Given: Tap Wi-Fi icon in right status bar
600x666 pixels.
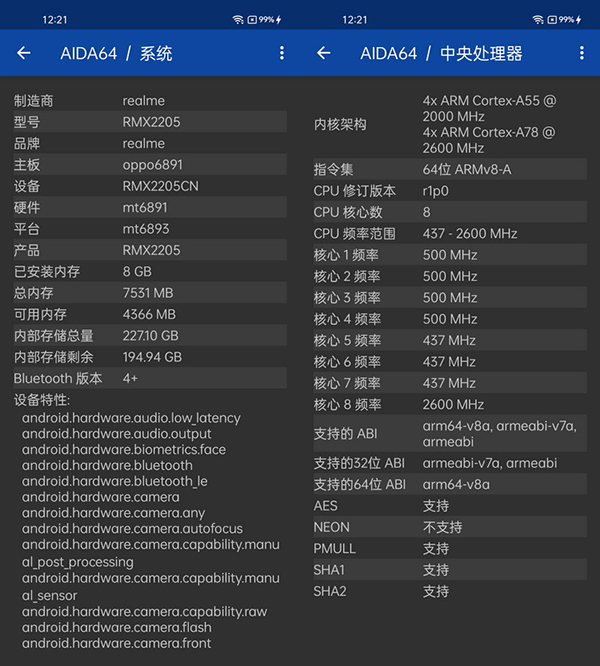Looking at the screenshot, I should click(538, 20).
